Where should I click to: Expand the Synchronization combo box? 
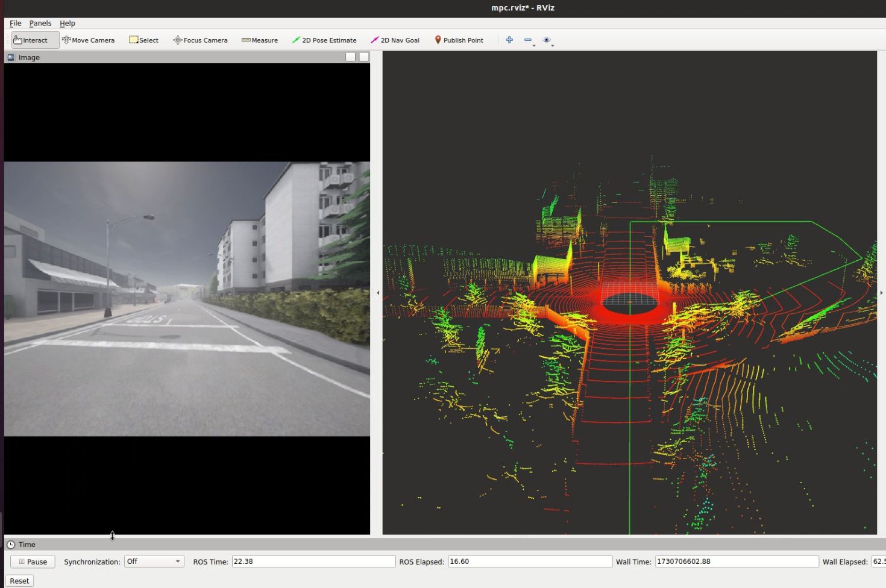pos(154,561)
